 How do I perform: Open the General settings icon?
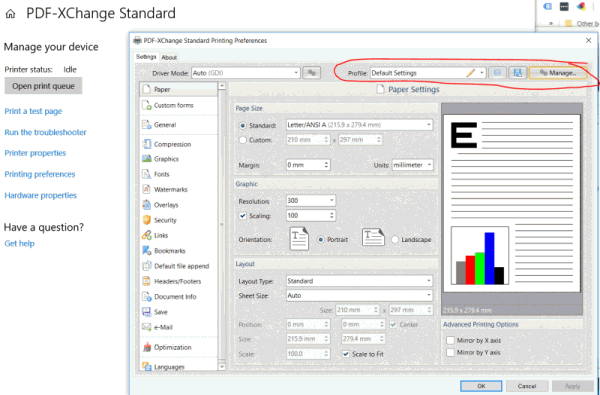pos(147,125)
